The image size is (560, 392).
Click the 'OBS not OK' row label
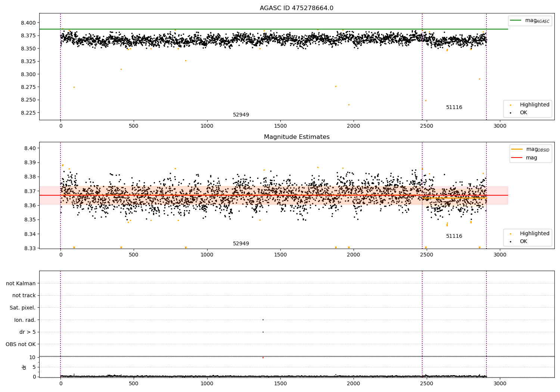click(21, 345)
